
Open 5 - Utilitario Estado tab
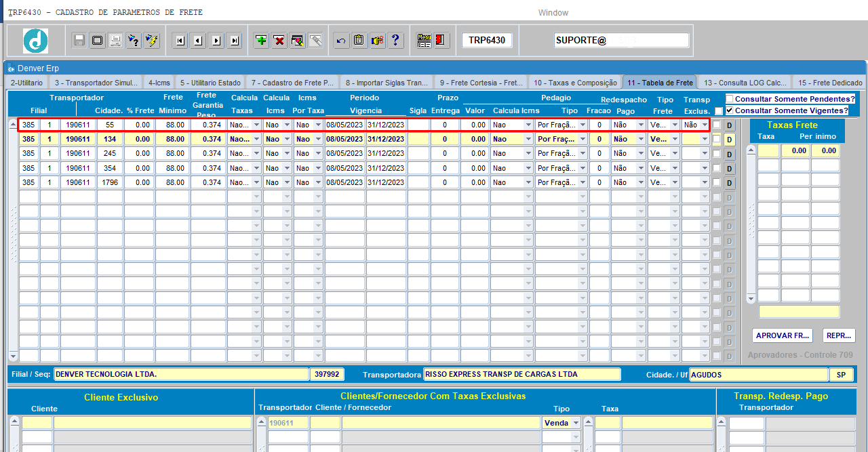210,83
